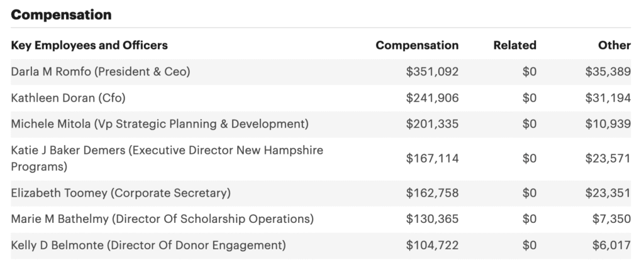644x260 pixels.
Task: Click the $201,335 compensation figure
Action: pyautogui.click(x=432, y=124)
